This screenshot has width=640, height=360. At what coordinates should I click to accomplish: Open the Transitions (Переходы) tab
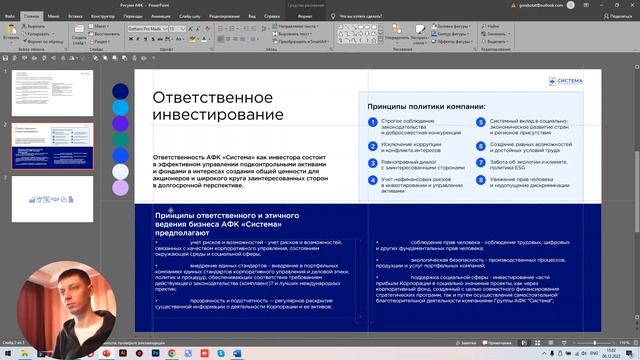point(133,16)
